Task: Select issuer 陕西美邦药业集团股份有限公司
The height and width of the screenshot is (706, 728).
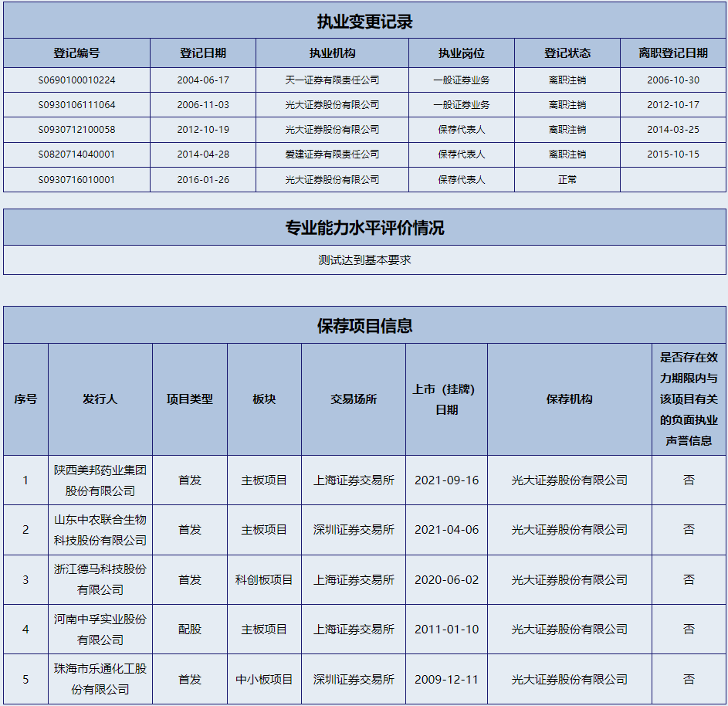Action: click(100, 480)
